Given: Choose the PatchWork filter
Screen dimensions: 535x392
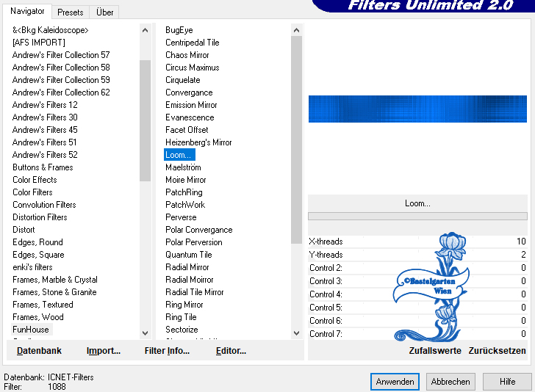Looking at the screenshot, I should click(185, 205).
